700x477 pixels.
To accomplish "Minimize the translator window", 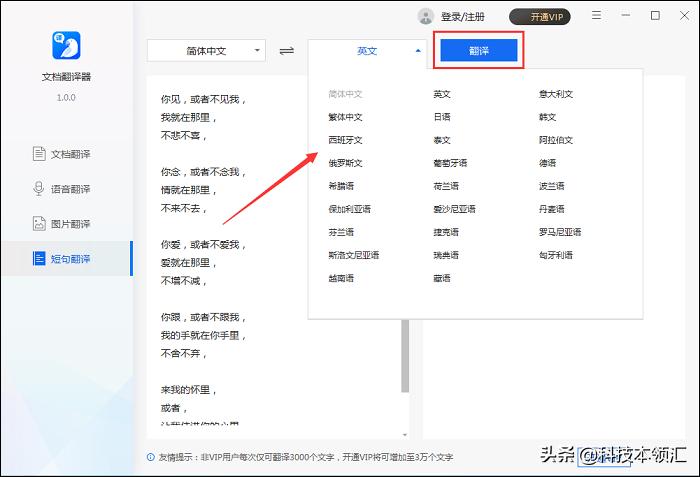I will 626,16.
